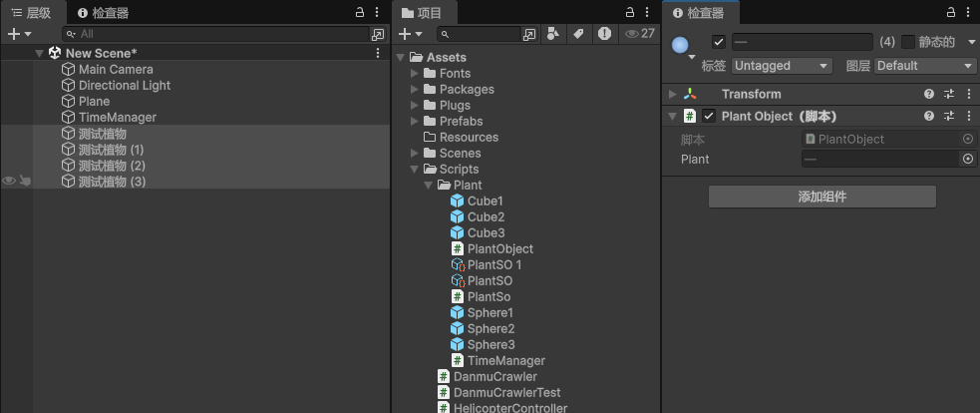Image resolution: width=980 pixels, height=413 pixels.
Task: Open inspector panel kebab menu
Action: tap(969, 13)
